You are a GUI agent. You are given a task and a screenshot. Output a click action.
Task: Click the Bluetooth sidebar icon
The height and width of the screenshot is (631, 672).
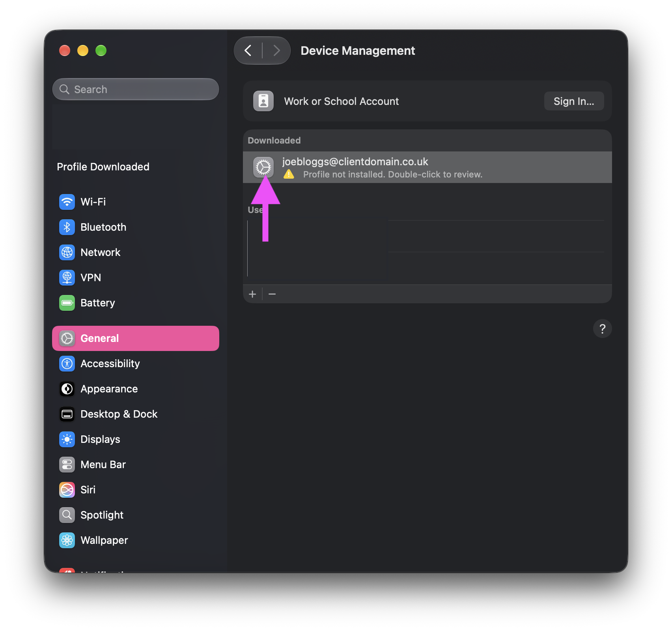pos(67,227)
